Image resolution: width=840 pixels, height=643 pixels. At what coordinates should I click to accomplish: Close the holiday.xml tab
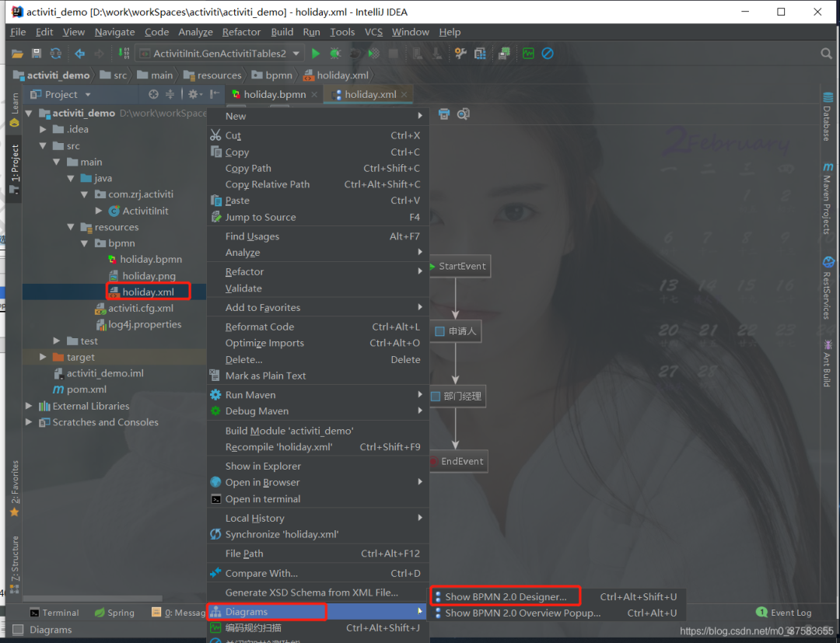click(404, 95)
